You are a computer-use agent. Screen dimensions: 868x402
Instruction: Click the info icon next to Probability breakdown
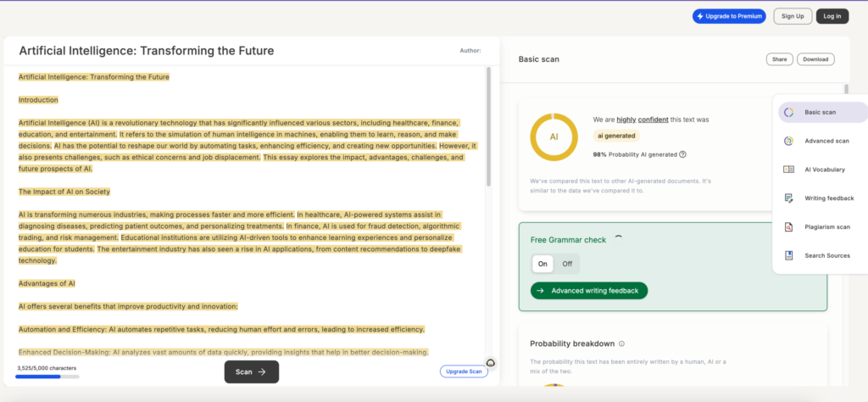pos(621,344)
